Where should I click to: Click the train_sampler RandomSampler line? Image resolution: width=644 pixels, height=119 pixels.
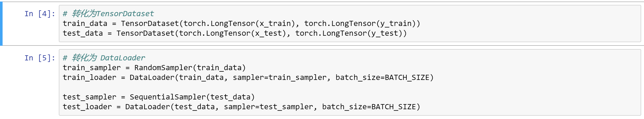point(154,68)
